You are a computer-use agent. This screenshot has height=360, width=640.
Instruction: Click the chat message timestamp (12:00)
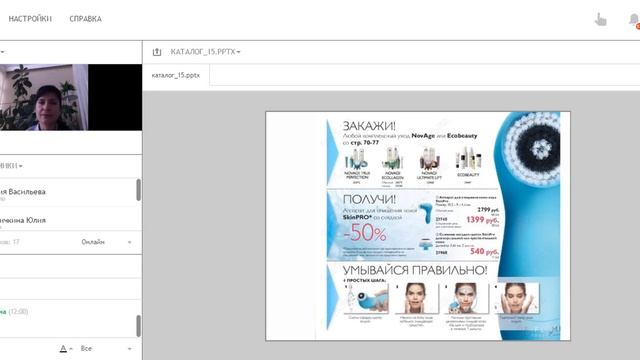pos(18,311)
